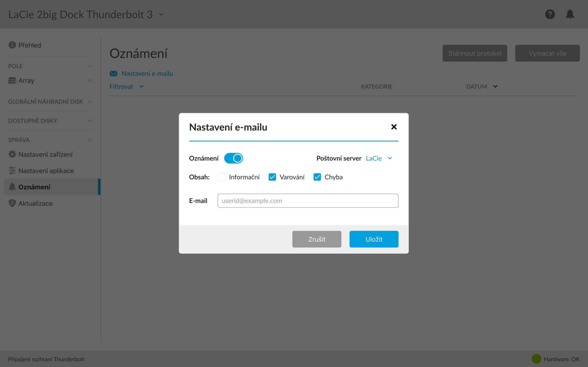Screen dimensions: 588x367
Task: Expand the Filtrovat dropdown
Action: 126,87
